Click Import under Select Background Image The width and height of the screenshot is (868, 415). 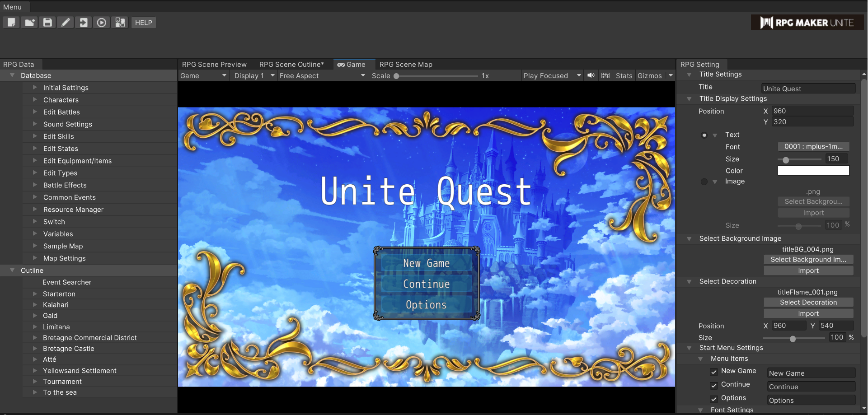[x=808, y=271]
